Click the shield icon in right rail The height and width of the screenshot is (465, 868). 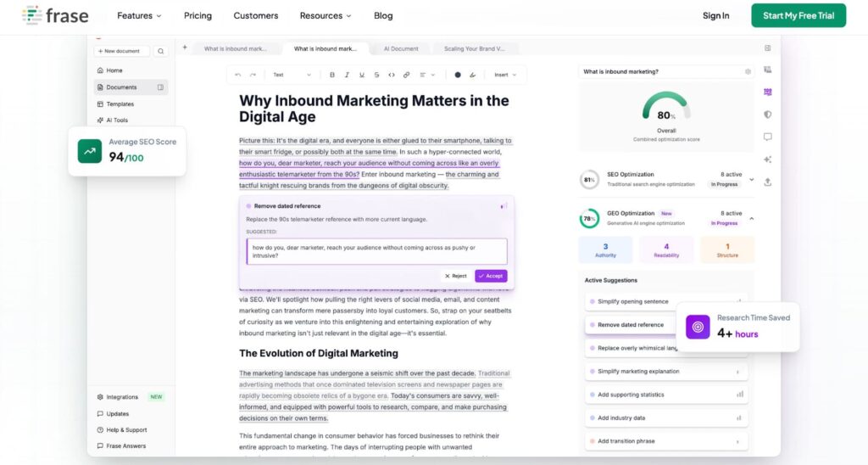click(767, 114)
